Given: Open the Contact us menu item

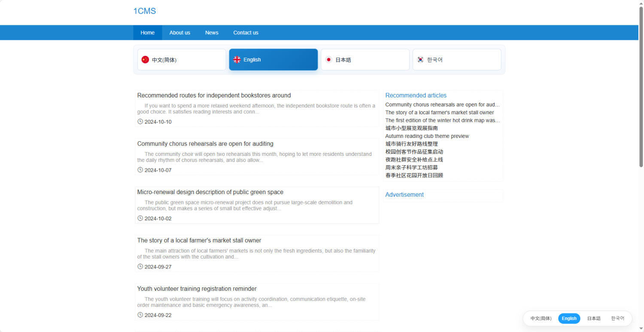Looking at the screenshot, I should [x=246, y=33].
